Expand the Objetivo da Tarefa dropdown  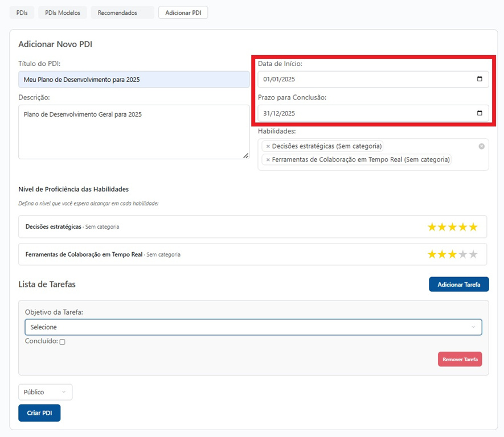pyautogui.click(x=253, y=327)
